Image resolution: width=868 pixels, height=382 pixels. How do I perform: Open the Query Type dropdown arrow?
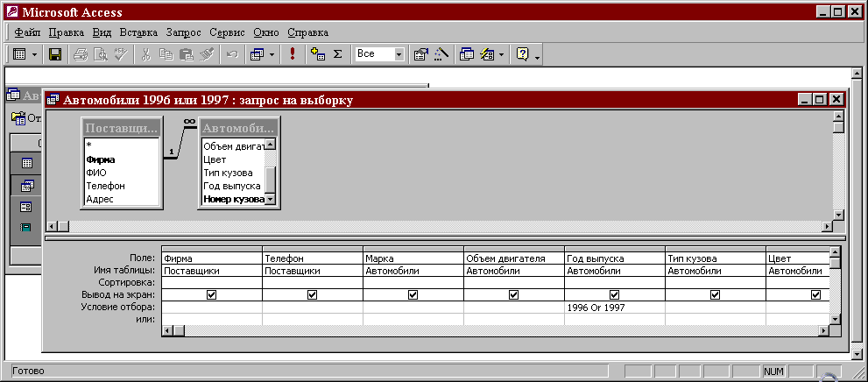pyautogui.click(x=272, y=54)
